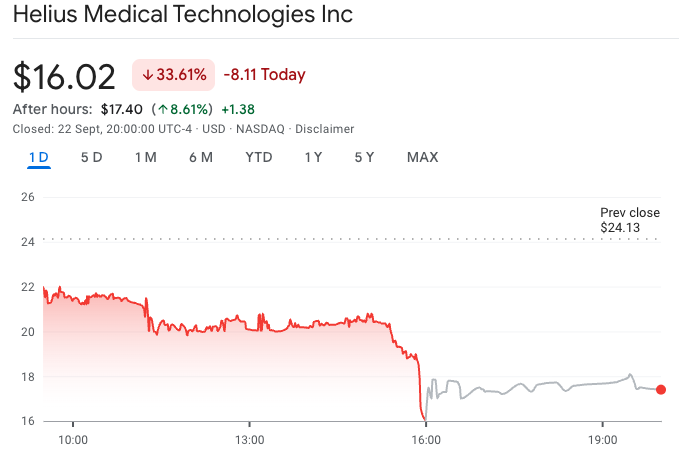Open the 5Y time range
The width and height of the screenshot is (679, 459).
click(x=364, y=157)
